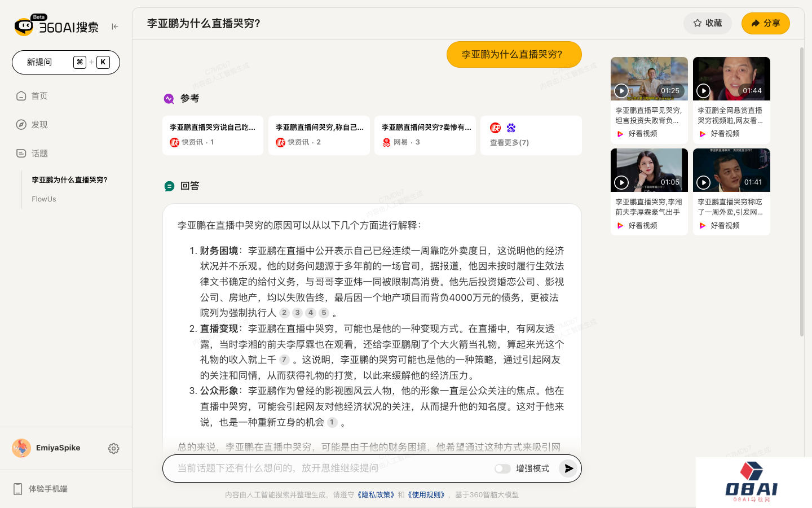The image size is (812, 508).
Task: Toggle 增强模式 switch on
Action: [502, 468]
